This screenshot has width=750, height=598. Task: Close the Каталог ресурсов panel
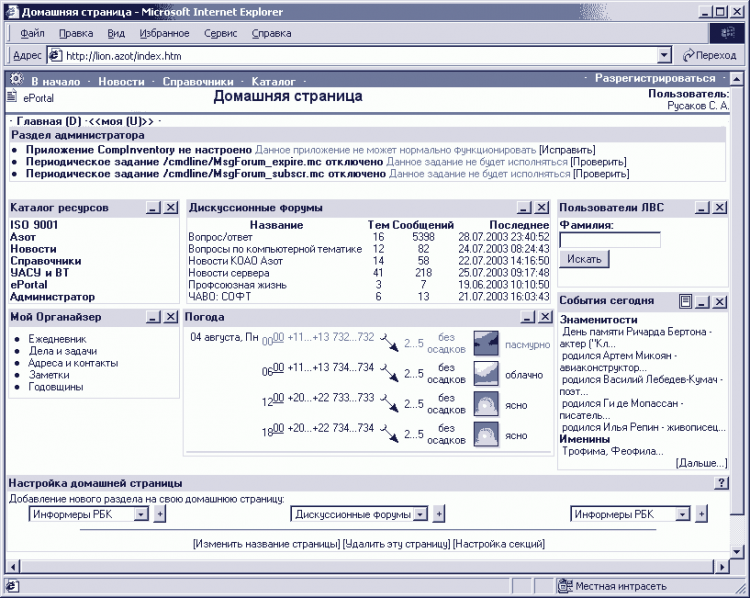[171, 208]
